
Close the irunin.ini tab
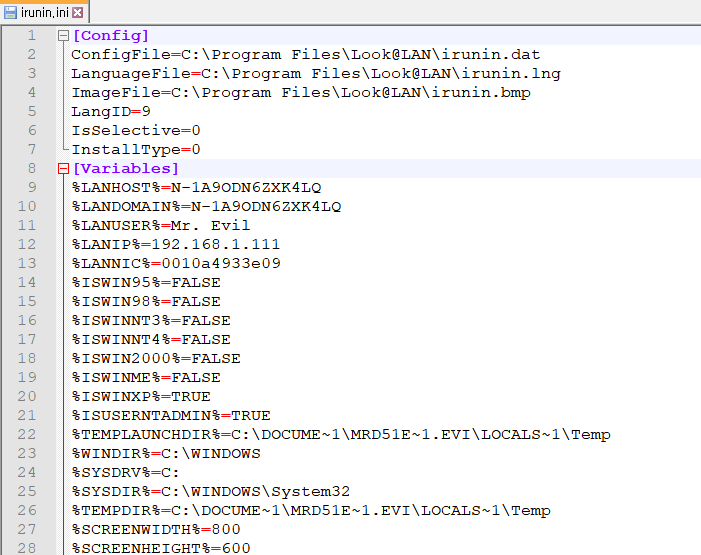pos(77,13)
